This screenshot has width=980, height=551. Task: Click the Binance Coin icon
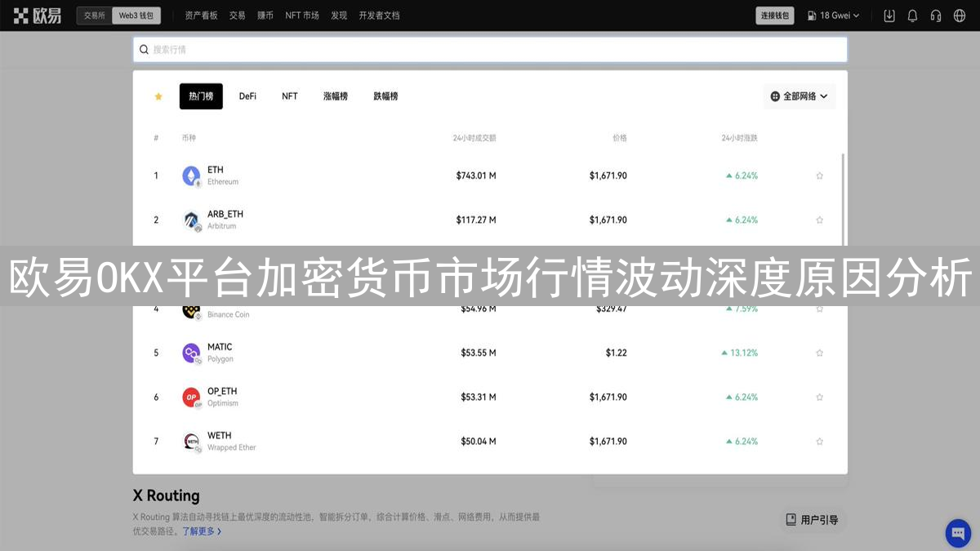[191, 310]
